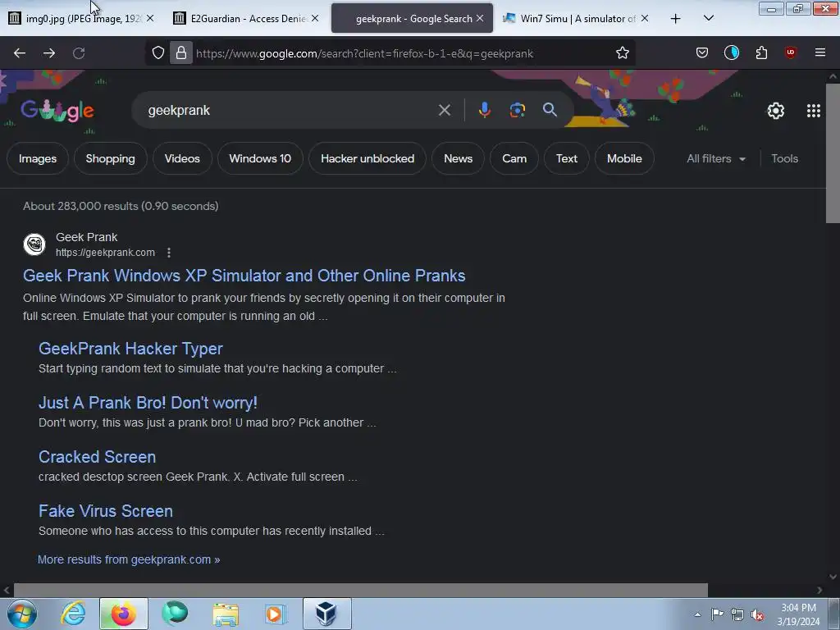Open a new browser tab
This screenshot has height=630, width=840.
[x=676, y=19]
